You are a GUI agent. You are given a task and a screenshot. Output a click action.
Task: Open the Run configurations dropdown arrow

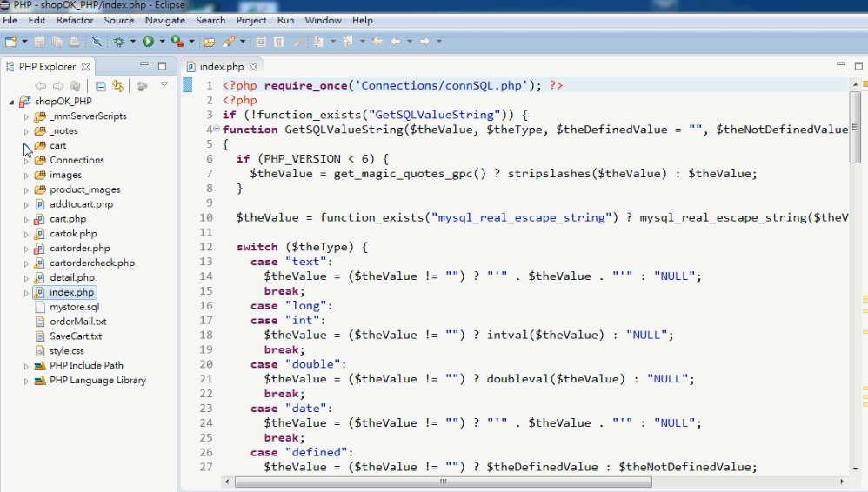(162, 42)
